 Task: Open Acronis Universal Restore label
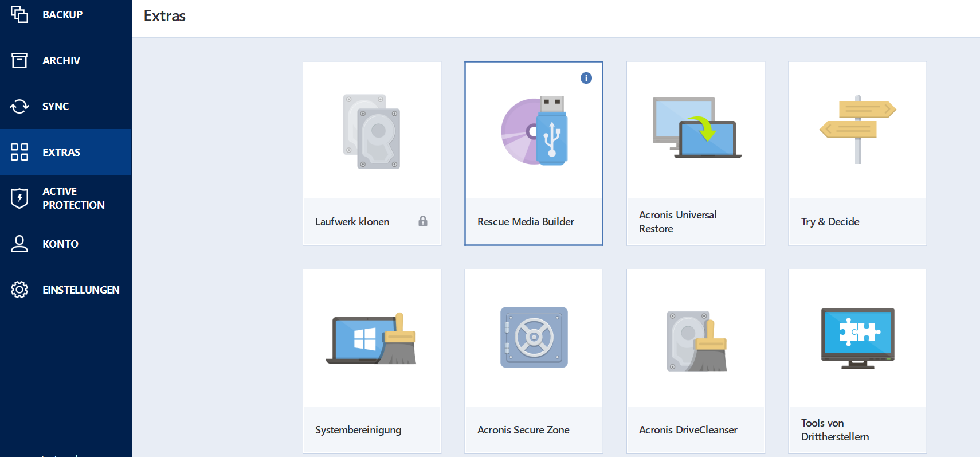[678, 222]
